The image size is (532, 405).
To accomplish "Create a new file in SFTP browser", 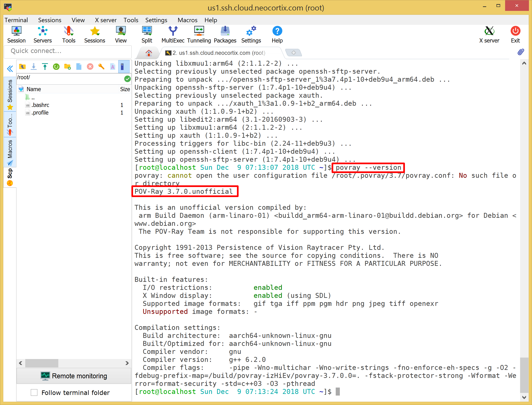I will click(x=79, y=67).
